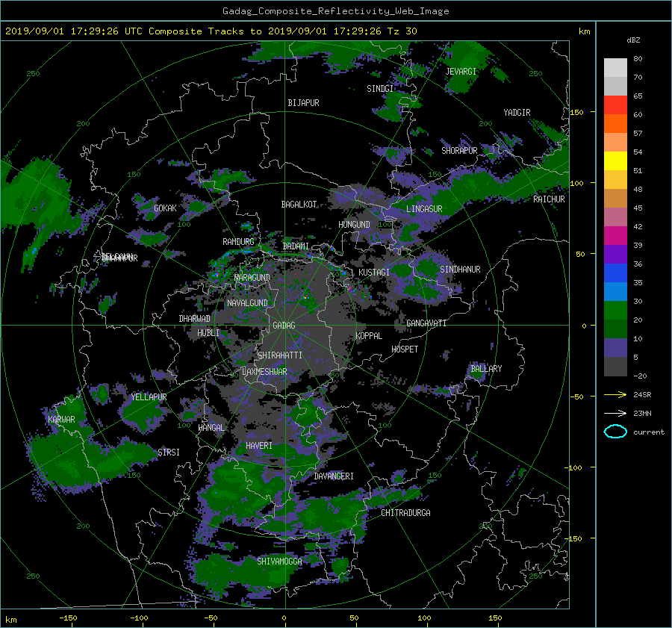
Task: Click the SINDHANUR city label
Action: click(x=460, y=270)
